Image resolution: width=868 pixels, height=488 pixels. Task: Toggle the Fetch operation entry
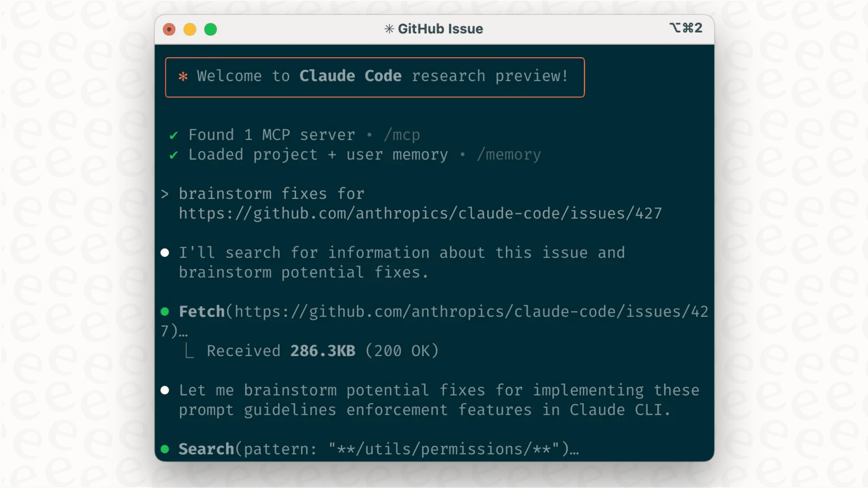point(202,311)
